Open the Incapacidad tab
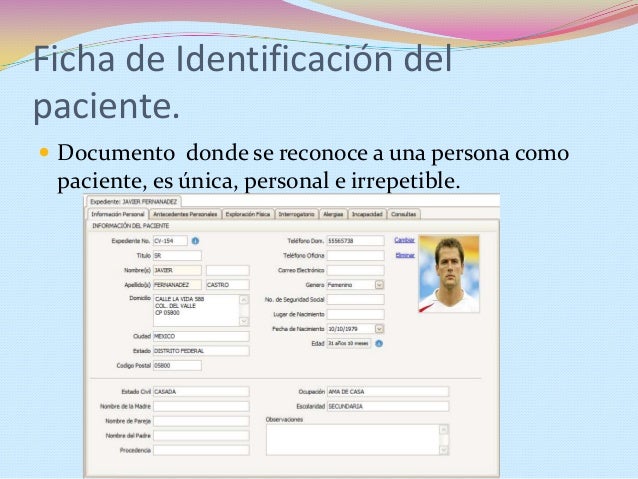Viewport: 638px width, 479px height. click(367, 214)
